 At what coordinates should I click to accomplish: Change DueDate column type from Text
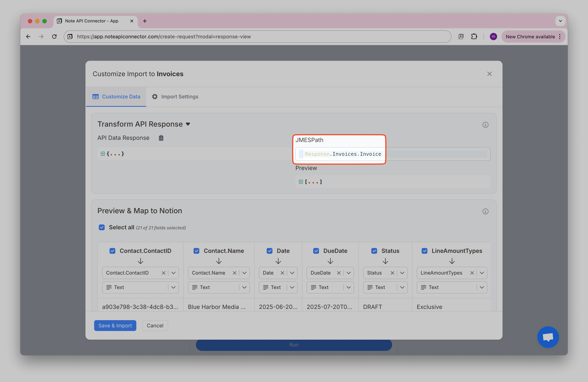pos(330,287)
